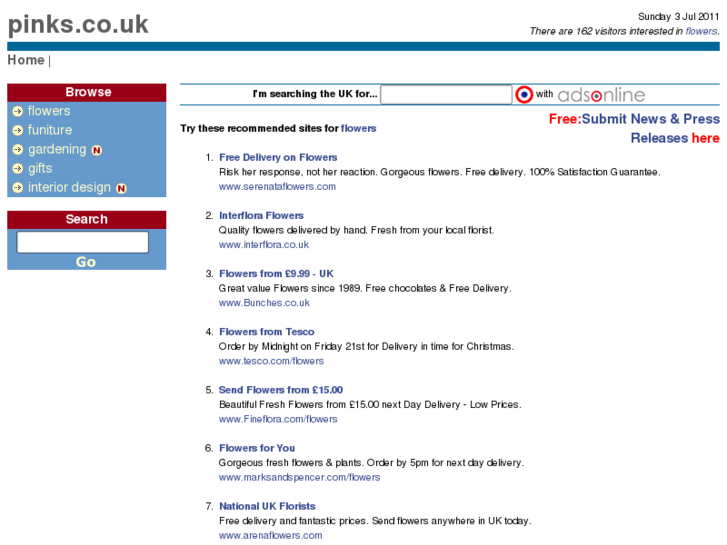Image resolution: width=727 pixels, height=545 pixels.
Task: Click text 'Gorgeous fresh flowers & plants'
Action: click(291, 463)
